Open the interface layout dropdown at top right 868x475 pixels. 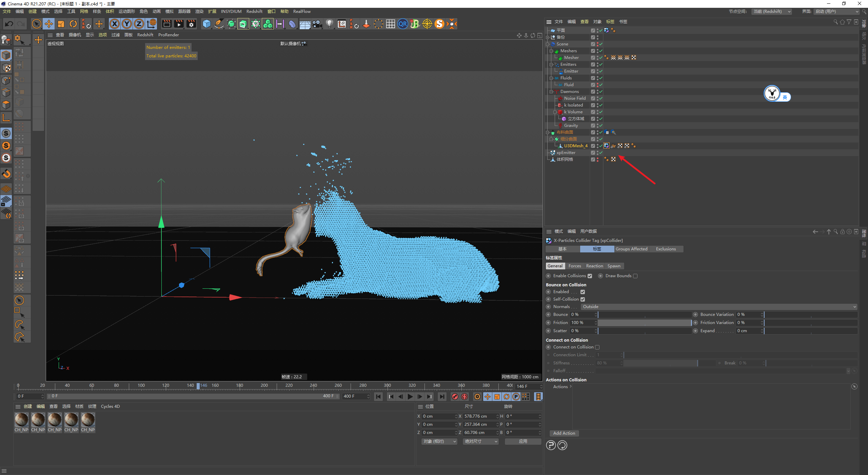pyautogui.click(x=837, y=12)
